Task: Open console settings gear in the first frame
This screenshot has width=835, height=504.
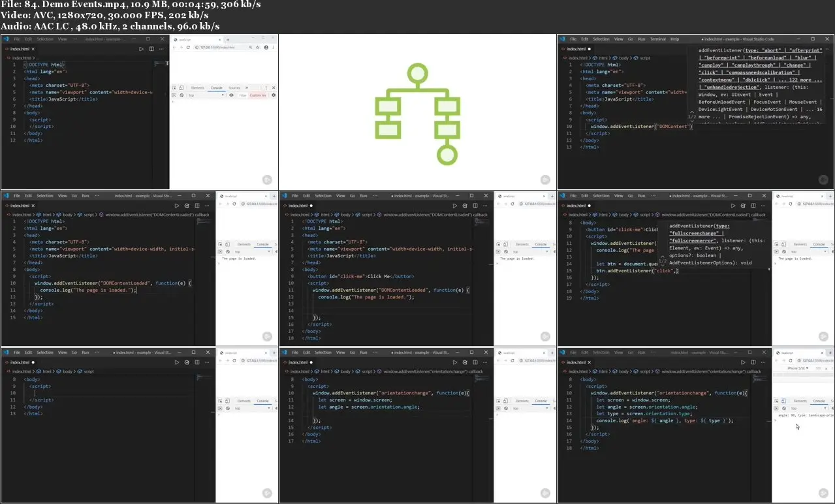Action: point(274,95)
